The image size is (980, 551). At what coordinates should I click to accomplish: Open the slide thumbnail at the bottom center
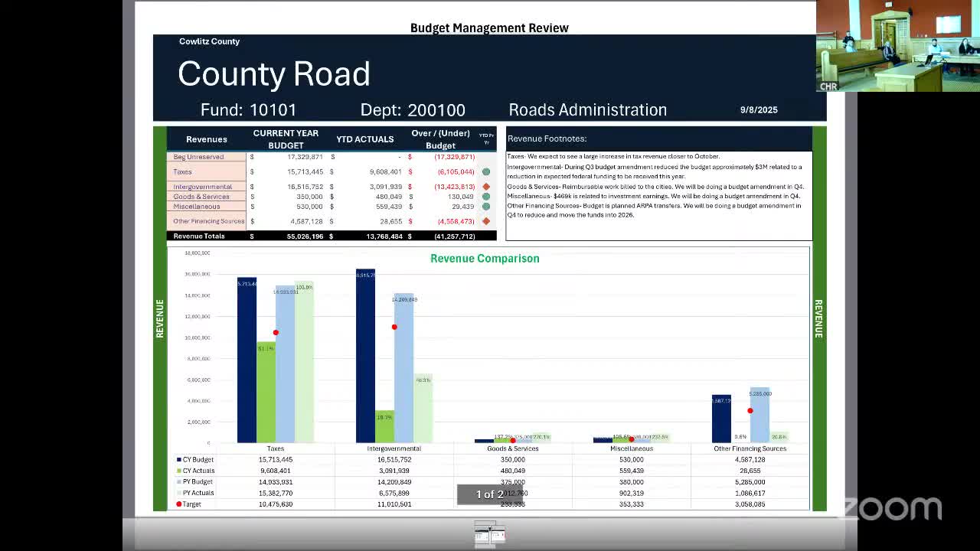pos(489,535)
